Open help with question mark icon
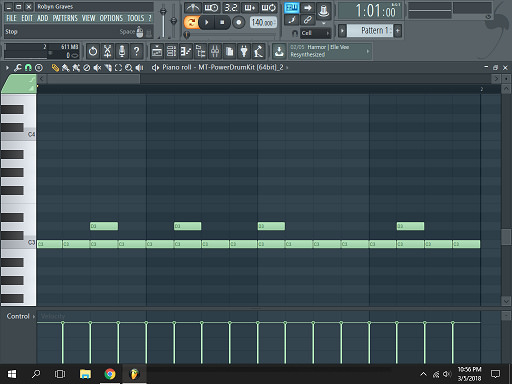The height and width of the screenshot is (384, 512). tap(136, 51)
